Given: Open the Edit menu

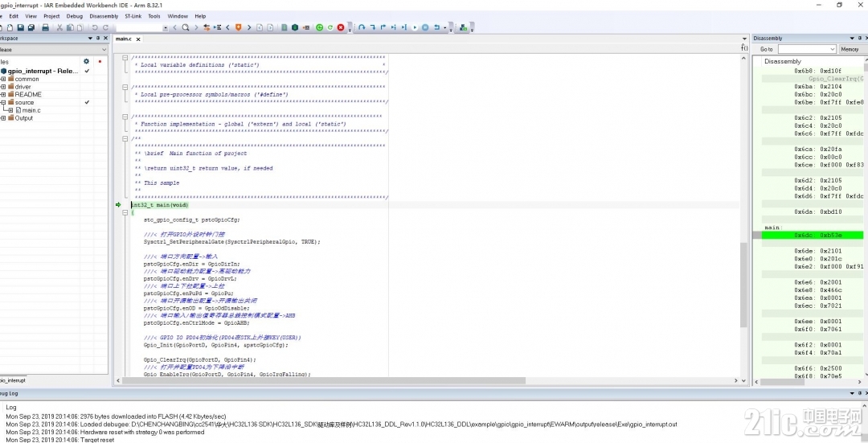Looking at the screenshot, I should pos(14,16).
